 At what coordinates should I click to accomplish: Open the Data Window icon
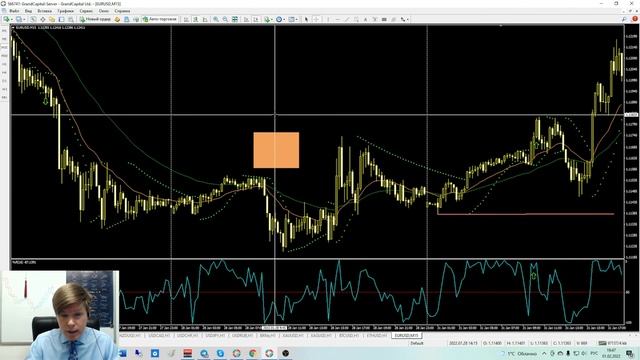coord(42,19)
